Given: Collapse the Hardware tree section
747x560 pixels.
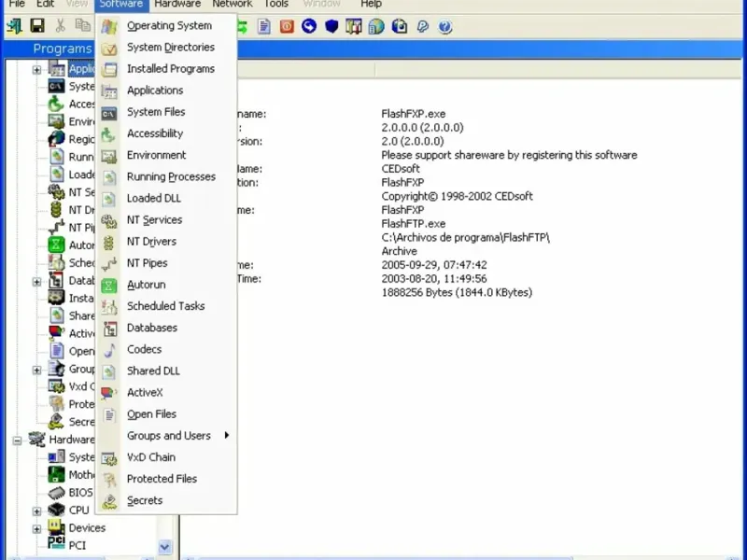Looking at the screenshot, I should point(17,441).
